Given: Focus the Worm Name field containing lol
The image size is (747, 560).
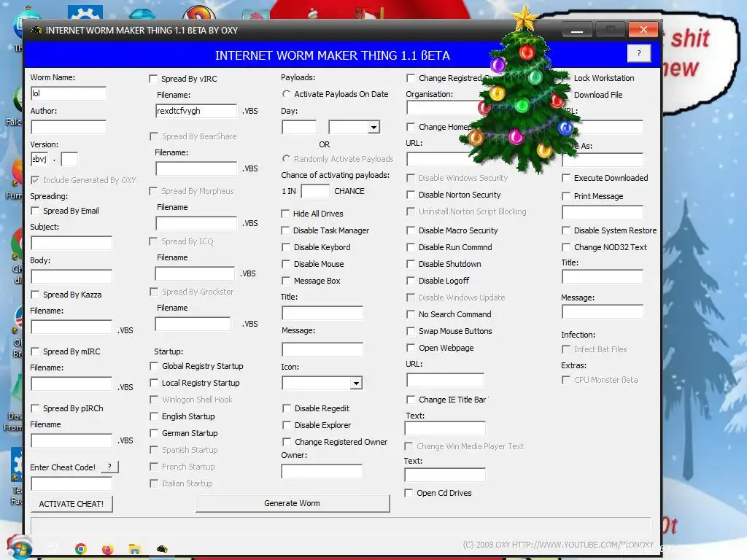Looking at the screenshot, I should 69,93.
